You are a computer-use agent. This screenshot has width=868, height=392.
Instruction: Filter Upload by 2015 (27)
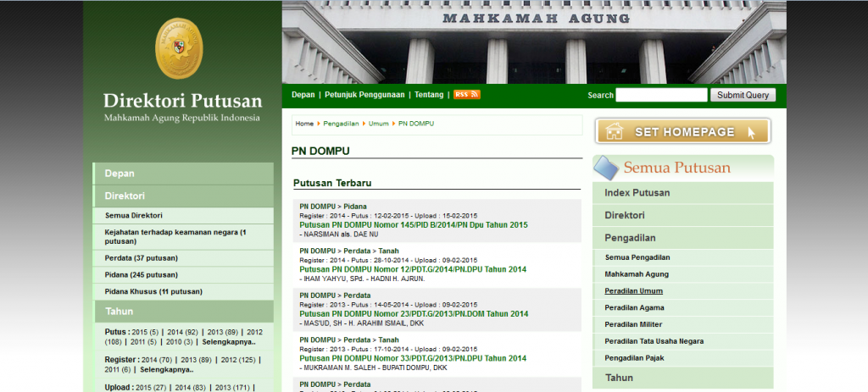[x=151, y=388]
